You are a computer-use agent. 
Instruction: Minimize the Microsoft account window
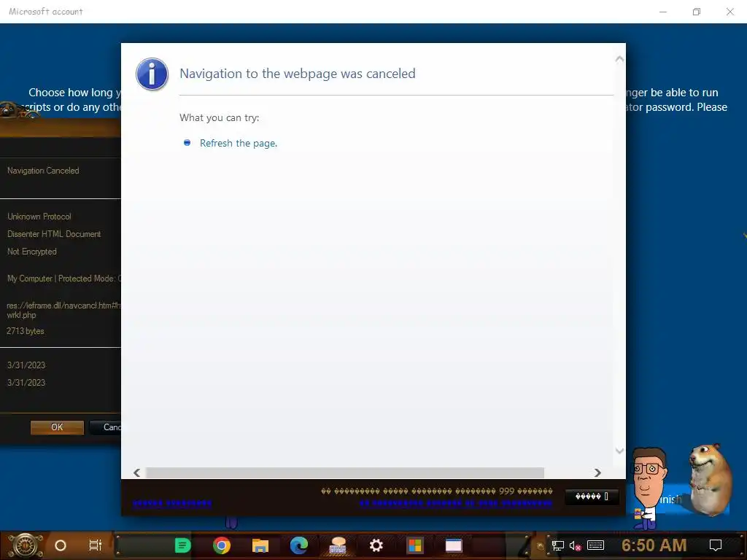pyautogui.click(x=662, y=12)
